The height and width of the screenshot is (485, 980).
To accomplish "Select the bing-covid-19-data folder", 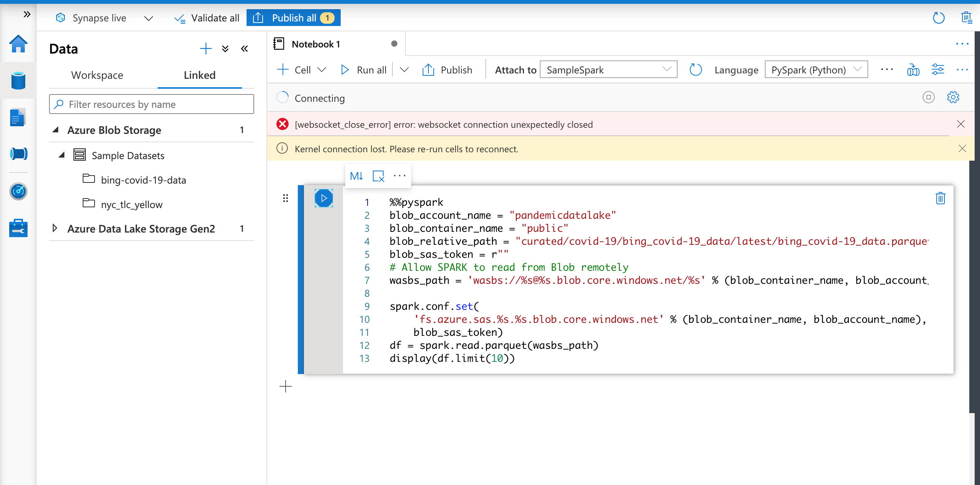I will click(143, 180).
